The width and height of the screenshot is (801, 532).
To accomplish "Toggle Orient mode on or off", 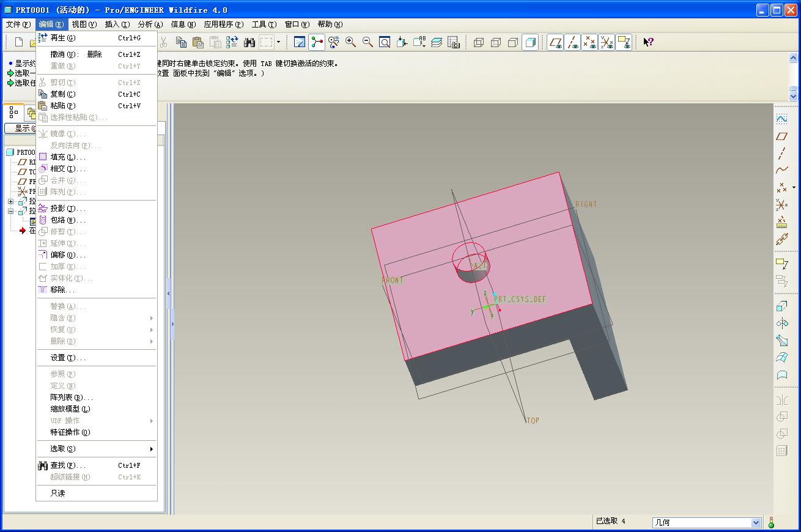I will (x=334, y=42).
